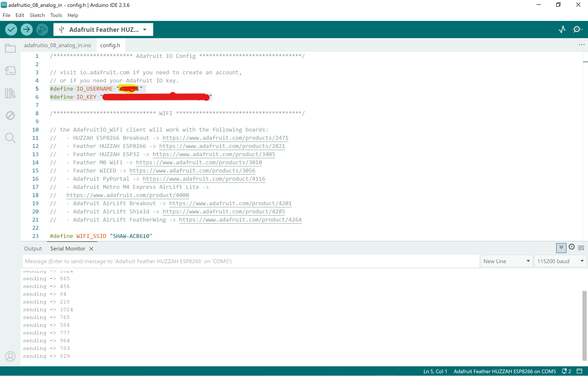Expand the New Line ending dropdown
588x376 pixels.
pos(506,261)
